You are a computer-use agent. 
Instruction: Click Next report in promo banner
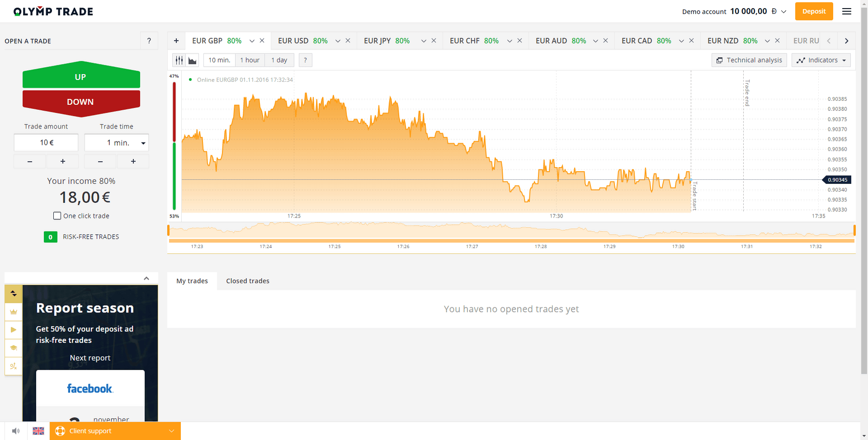[90, 358]
